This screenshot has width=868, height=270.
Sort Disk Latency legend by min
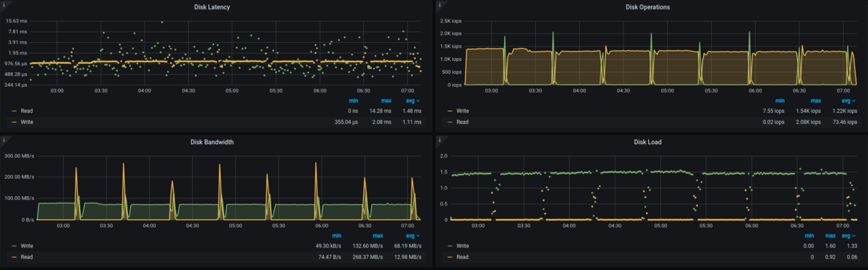pyautogui.click(x=354, y=101)
